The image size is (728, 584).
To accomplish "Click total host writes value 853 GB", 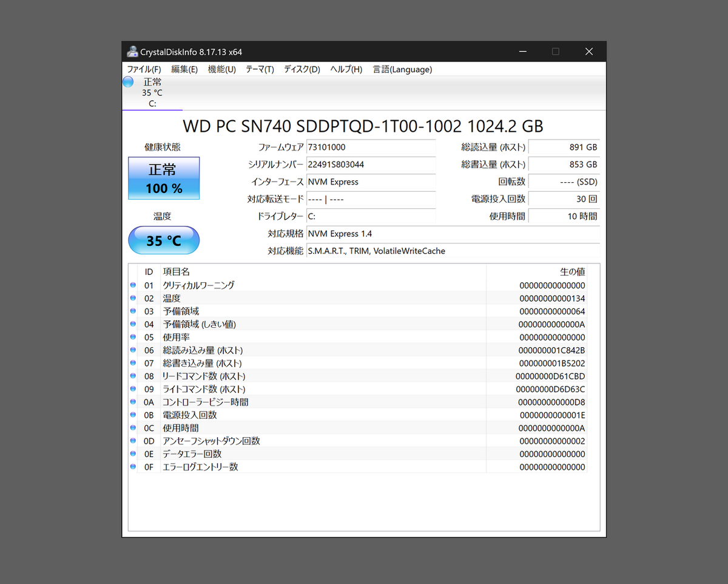I will click(564, 165).
